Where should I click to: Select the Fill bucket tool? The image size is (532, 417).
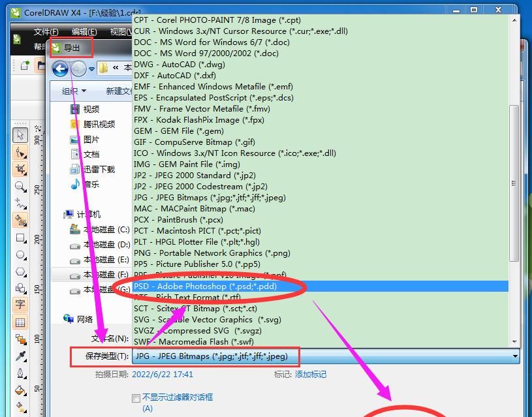(20, 390)
